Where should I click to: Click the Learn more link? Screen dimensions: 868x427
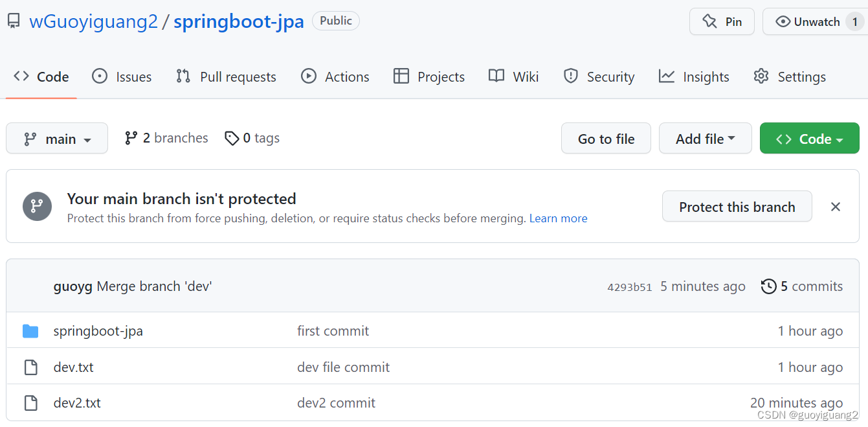point(559,218)
